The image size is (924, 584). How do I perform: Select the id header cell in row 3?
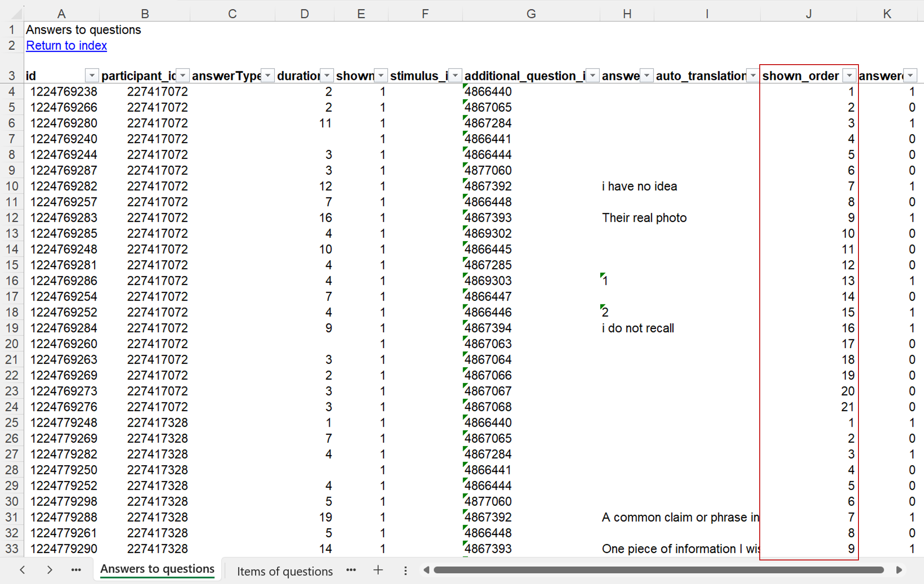pyautogui.click(x=62, y=76)
